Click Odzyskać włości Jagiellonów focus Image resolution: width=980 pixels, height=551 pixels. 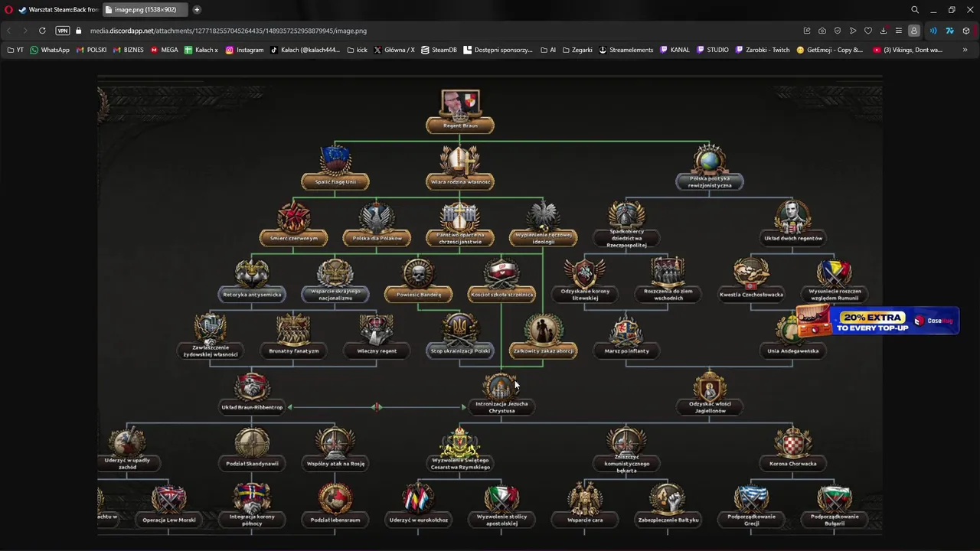pos(710,394)
